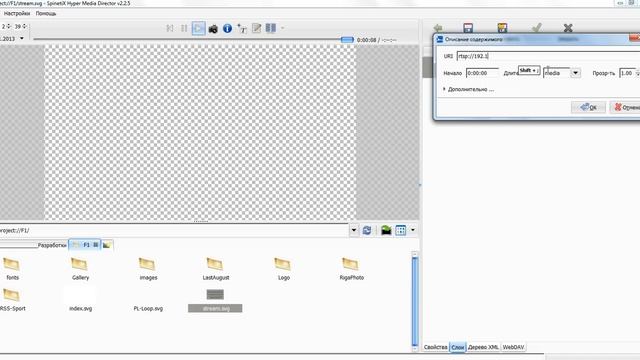
Task: Open the blue info icon
Action: point(227,29)
